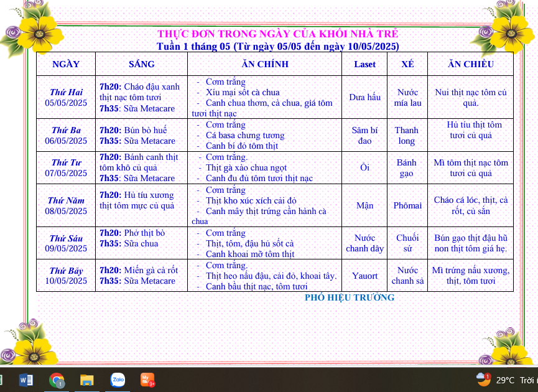Open the weather widget icon
Viewport: 538px width, 392px height.
click(x=483, y=379)
